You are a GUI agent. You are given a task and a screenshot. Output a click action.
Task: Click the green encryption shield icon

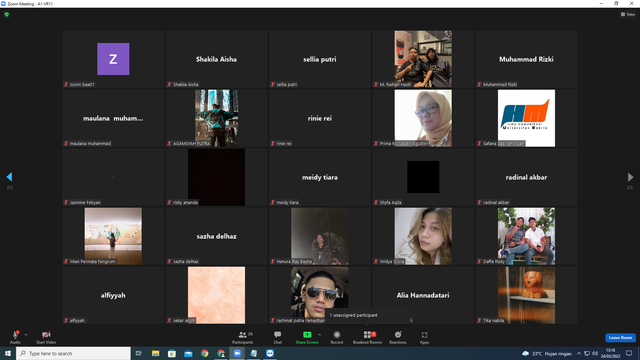7,14
